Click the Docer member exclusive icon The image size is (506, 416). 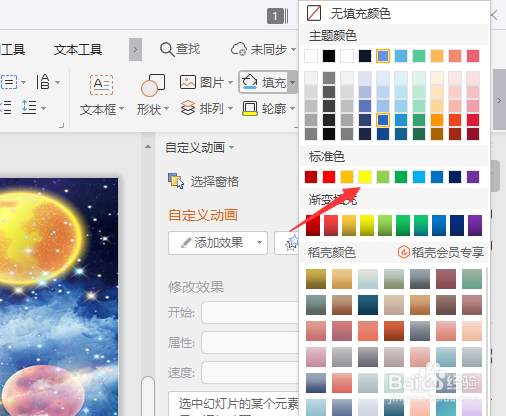(404, 252)
